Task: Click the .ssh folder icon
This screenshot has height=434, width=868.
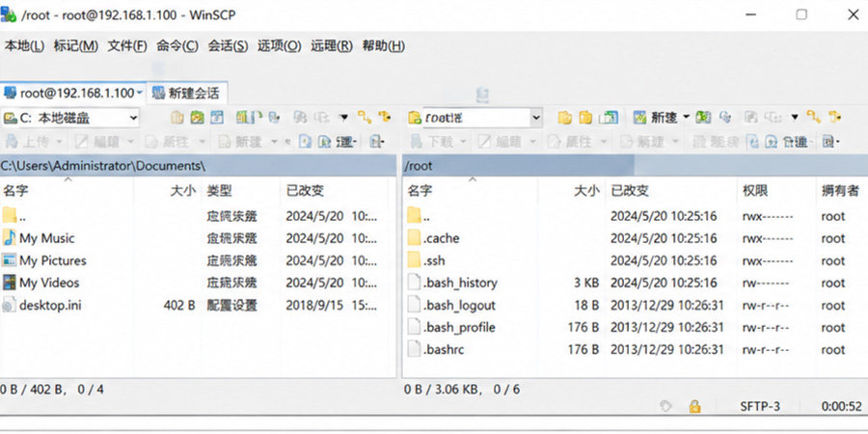Action: pos(414,260)
